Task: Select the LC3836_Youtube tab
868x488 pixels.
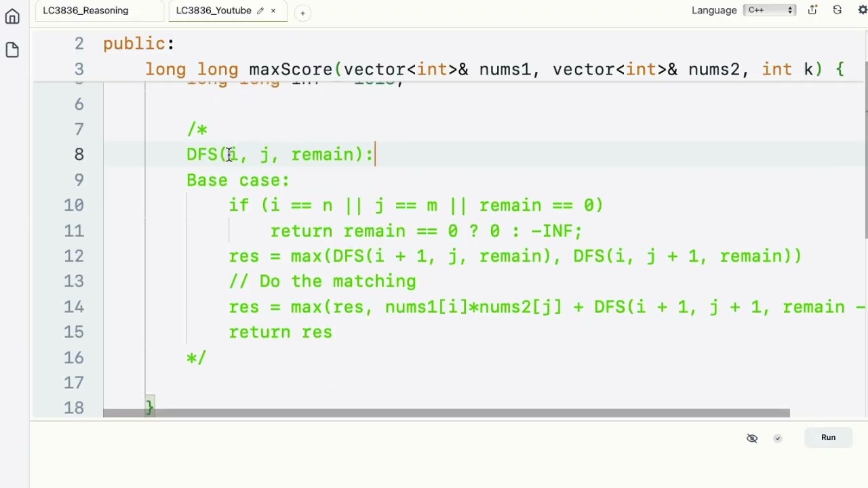Action: pos(214,11)
